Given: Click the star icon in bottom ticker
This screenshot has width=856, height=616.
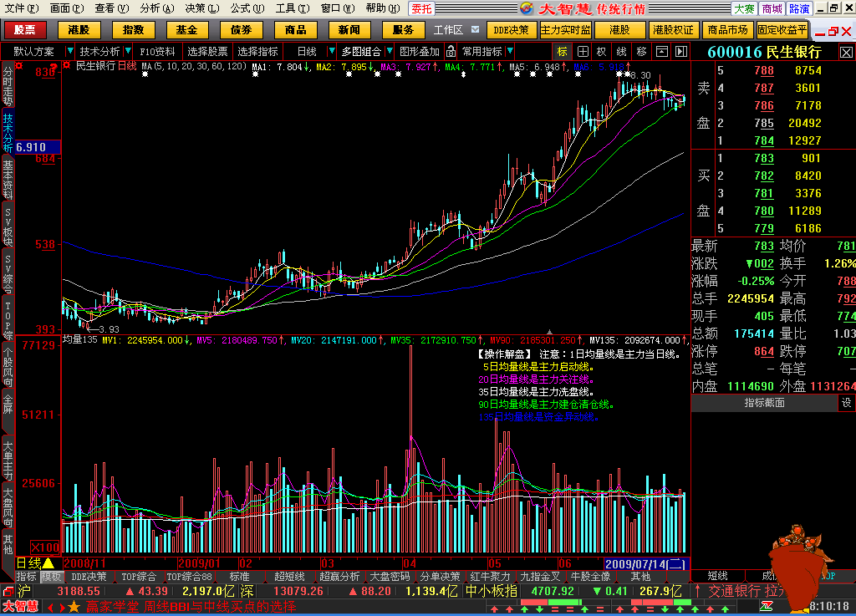Looking at the screenshot, I should click(x=74, y=607).
